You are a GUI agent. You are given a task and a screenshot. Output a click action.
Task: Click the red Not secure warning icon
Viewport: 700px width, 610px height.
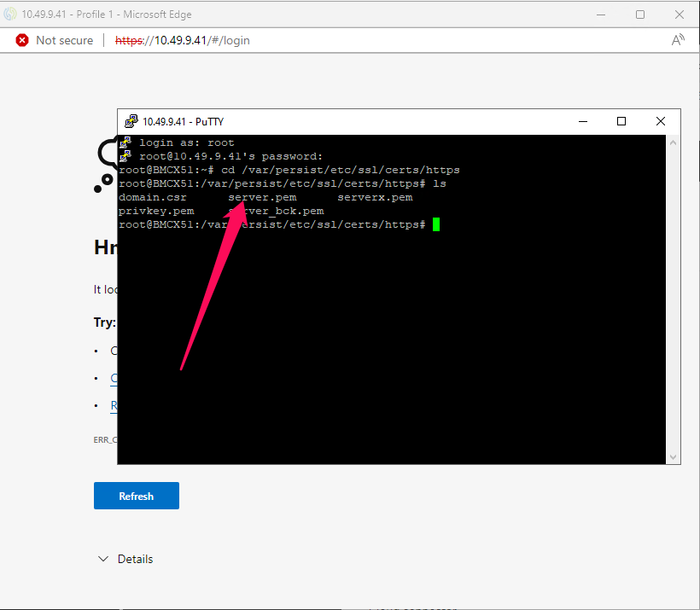click(x=22, y=40)
